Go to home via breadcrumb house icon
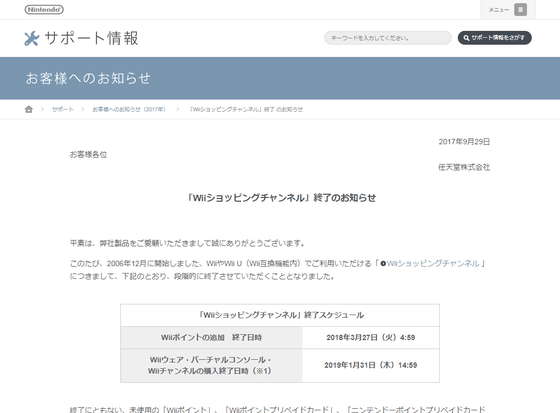This screenshot has width=560, height=413. pyautogui.click(x=29, y=109)
